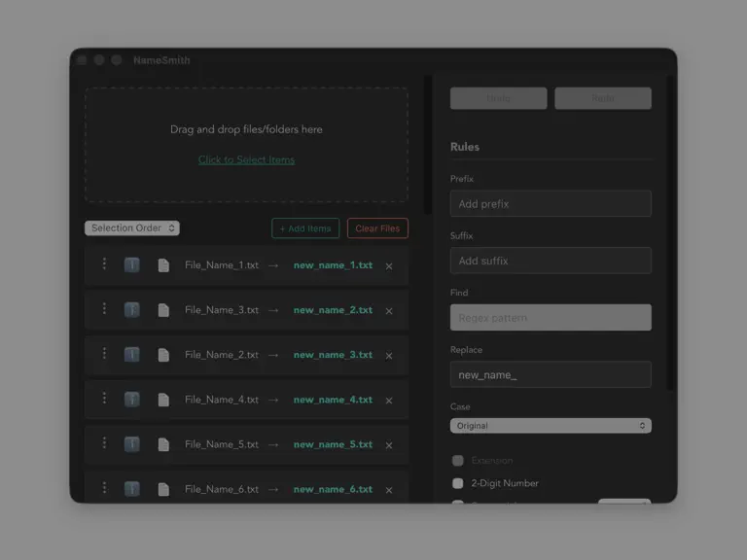
Task: Click drag handle dots for File_Name_4.txt
Action: 104,398
